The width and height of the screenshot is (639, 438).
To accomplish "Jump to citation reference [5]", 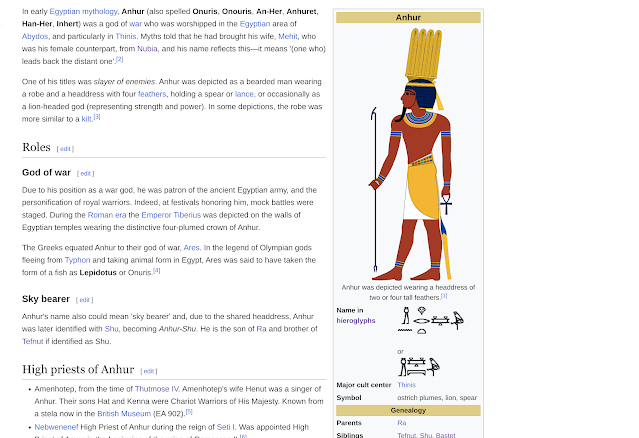I will pyautogui.click(x=189, y=412).
